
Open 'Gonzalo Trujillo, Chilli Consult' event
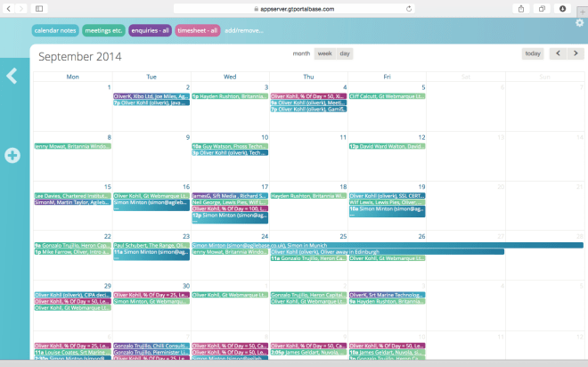(x=151, y=346)
